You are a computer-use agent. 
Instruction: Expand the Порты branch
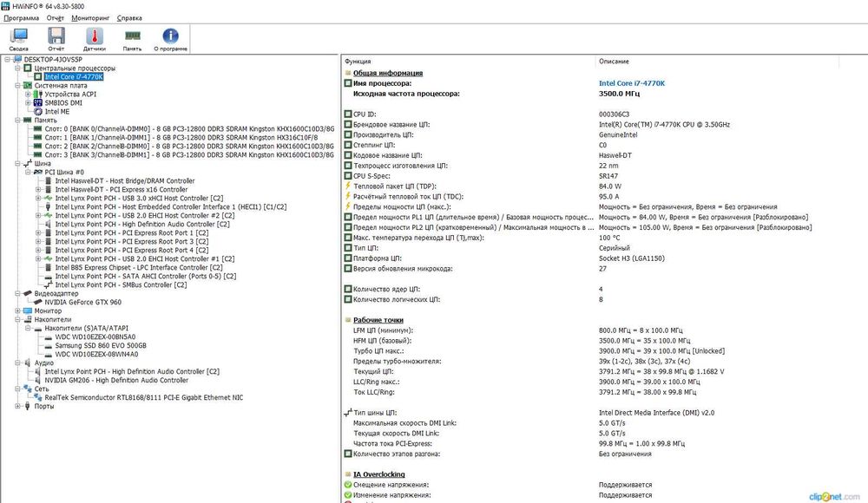(17, 406)
